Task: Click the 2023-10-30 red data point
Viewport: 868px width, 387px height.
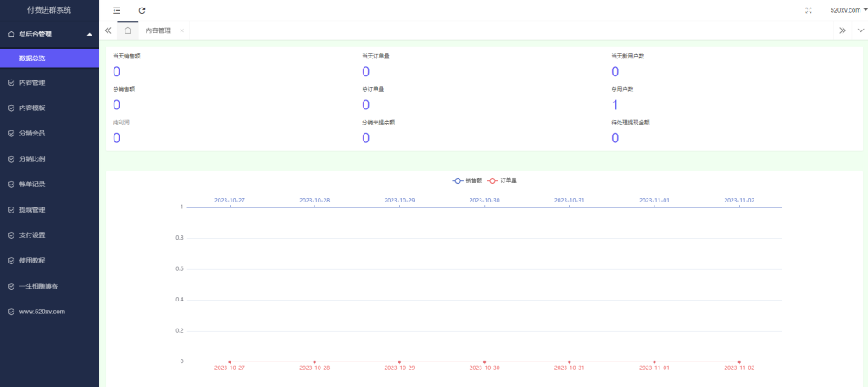Action: click(485, 362)
